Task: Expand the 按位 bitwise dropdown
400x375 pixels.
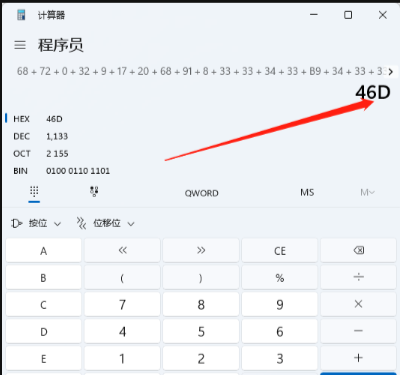Action: tap(36, 223)
